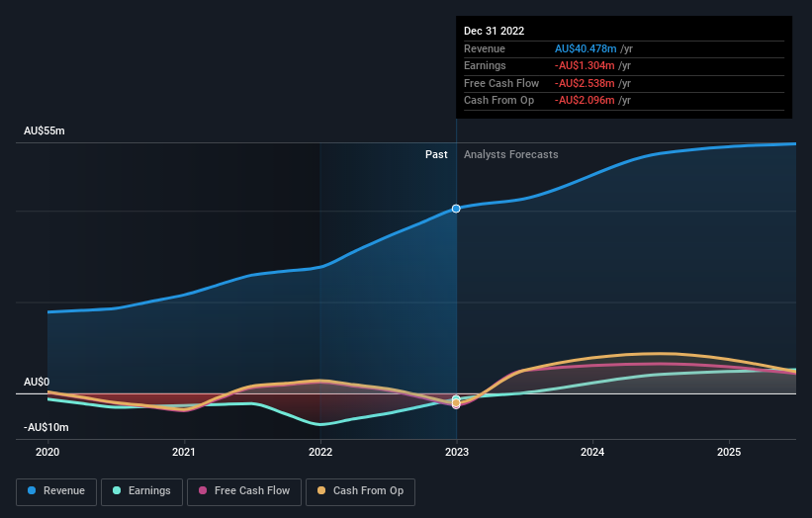Click the -AU$1.304m earnings value
Screen dimensions: 812x518
(585, 65)
